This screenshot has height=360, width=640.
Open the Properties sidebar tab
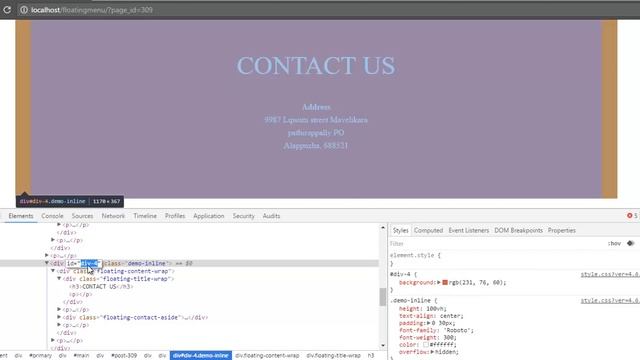(x=562, y=231)
